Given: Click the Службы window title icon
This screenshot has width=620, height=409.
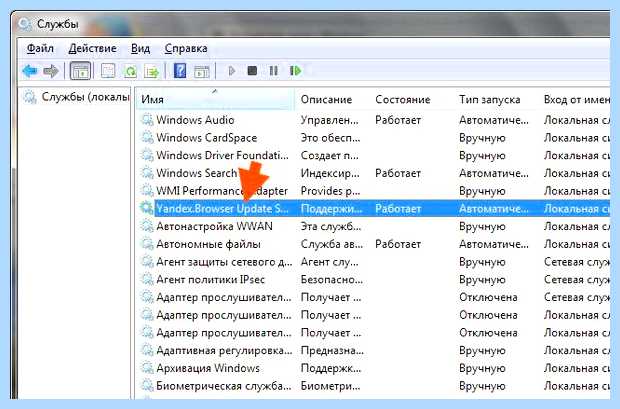Looking at the screenshot, I should point(25,25).
